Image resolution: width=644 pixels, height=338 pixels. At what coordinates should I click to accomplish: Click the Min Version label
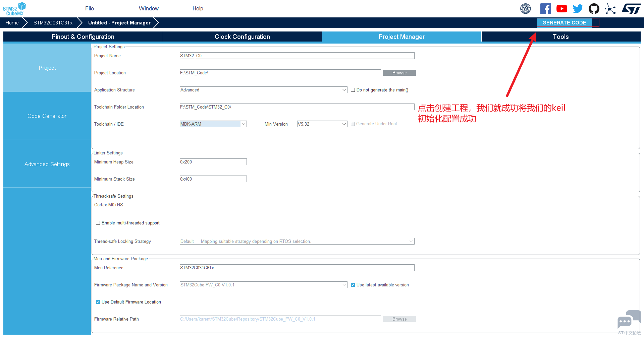tap(276, 124)
